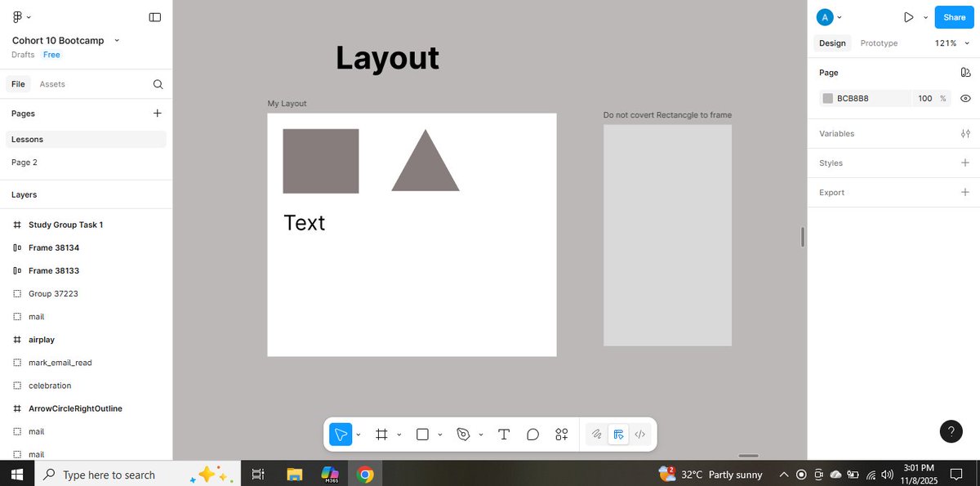Open the Cohort 10 Bootcamp file menu
The image size is (980, 486).
(116, 39)
